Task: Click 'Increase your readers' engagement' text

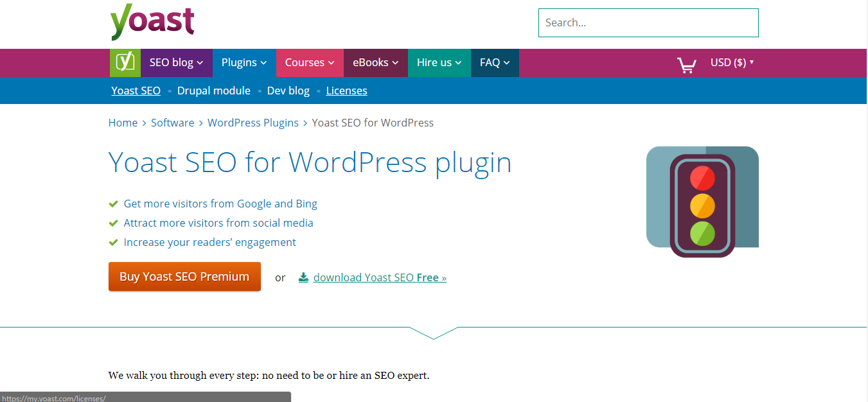Action: pos(210,242)
